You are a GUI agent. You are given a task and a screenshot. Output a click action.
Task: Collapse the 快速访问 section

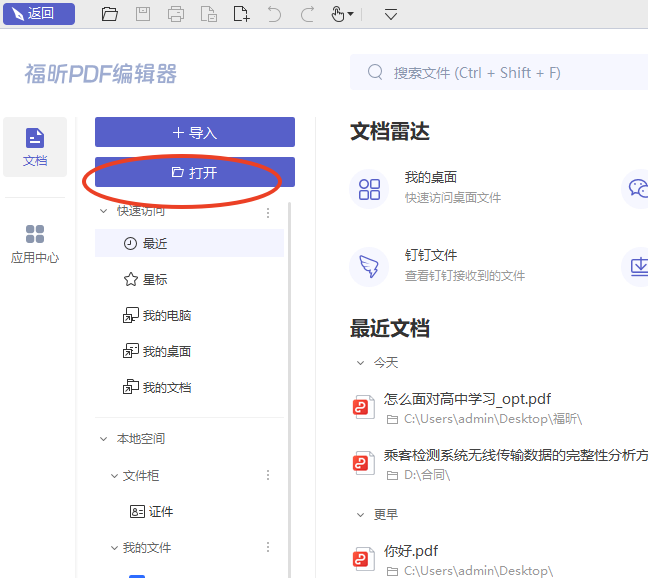pos(104,212)
